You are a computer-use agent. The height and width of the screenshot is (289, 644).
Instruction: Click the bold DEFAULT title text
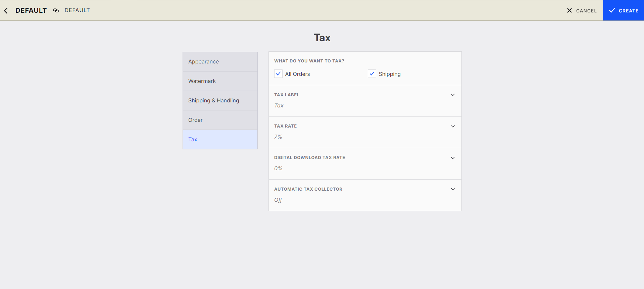31,10
